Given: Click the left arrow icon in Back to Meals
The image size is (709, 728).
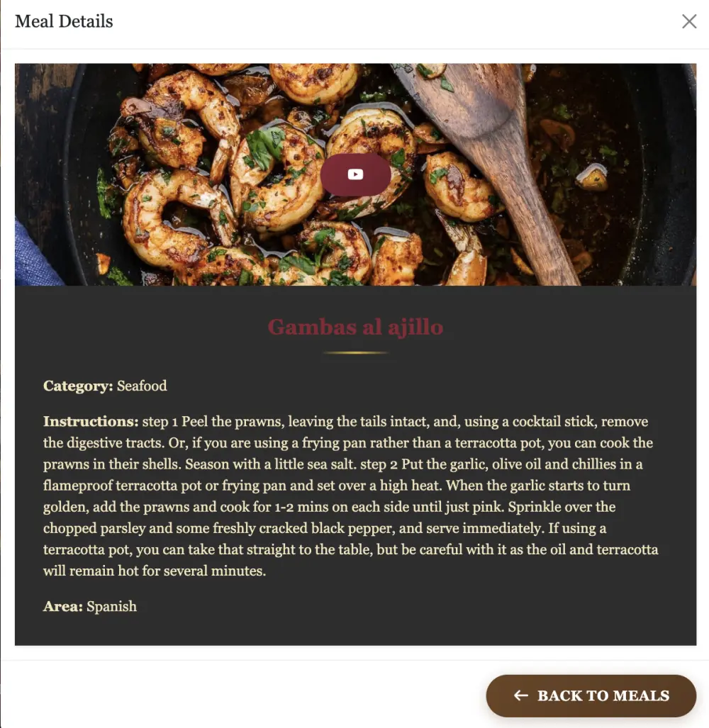Looking at the screenshot, I should [x=521, y=695].
